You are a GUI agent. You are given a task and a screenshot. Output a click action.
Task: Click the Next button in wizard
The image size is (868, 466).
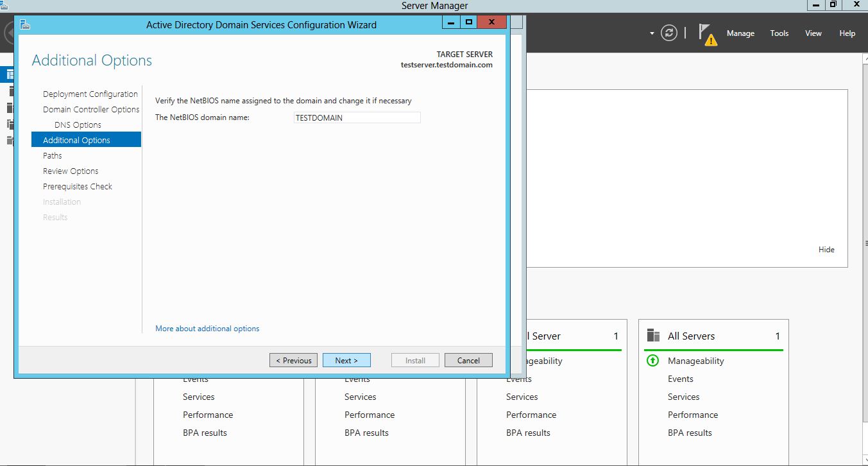coord(346,360)
